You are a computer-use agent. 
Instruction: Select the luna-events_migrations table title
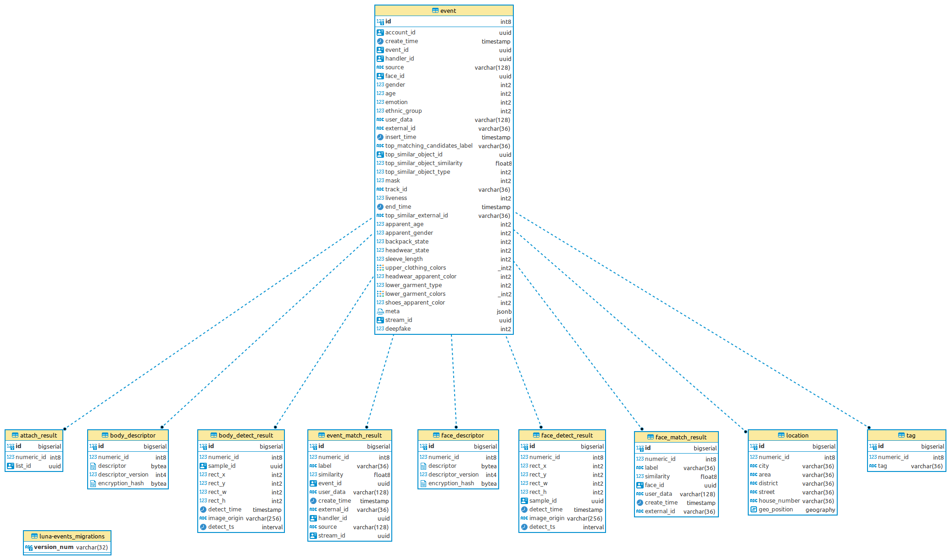pyautogui.click(x=72, y=536)
